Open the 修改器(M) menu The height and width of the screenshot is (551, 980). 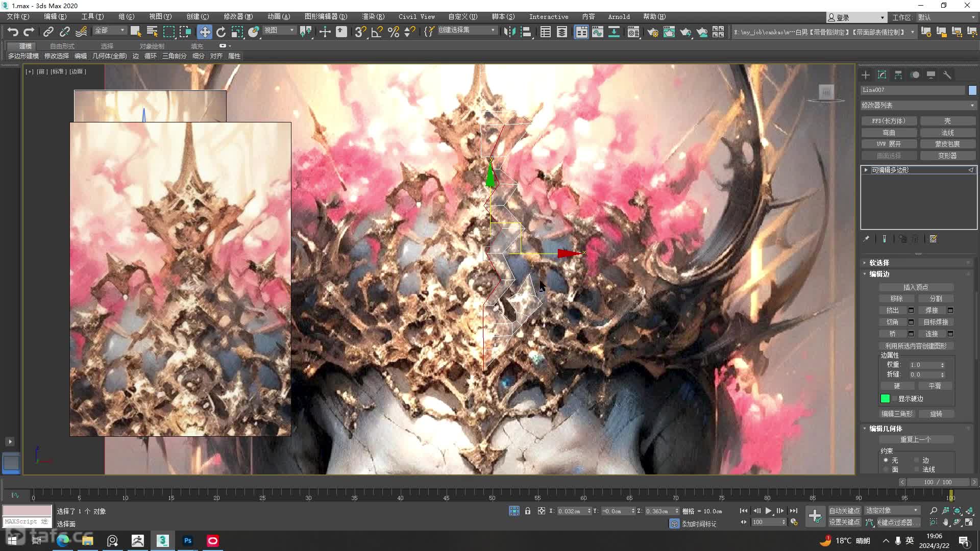click(x=238, y=17)
